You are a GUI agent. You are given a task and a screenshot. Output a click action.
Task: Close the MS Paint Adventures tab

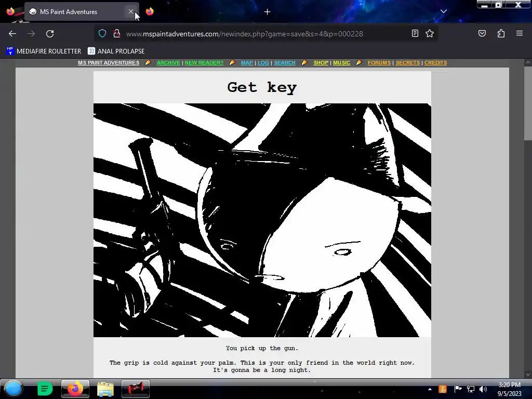click(131, 11)
